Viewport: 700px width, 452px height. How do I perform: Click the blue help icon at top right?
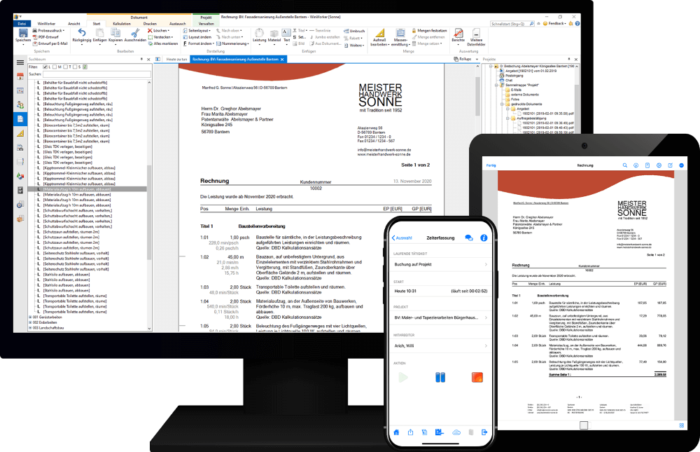point(577,23)
